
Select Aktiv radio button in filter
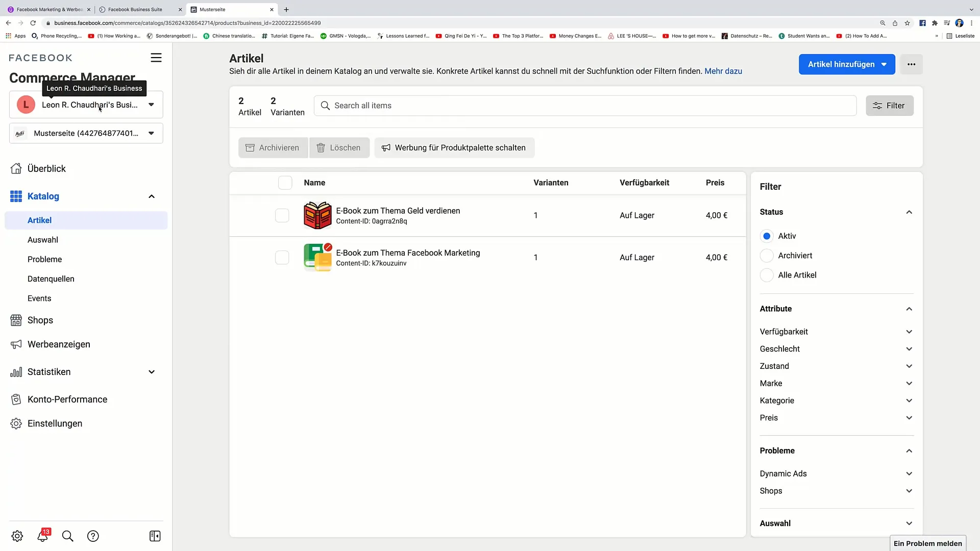[767, 236]
